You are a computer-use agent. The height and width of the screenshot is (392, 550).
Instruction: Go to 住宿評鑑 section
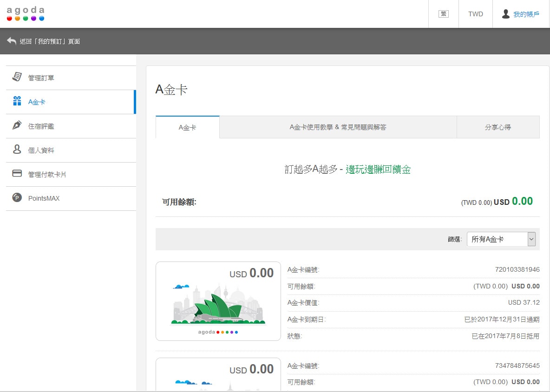(71, 126)
